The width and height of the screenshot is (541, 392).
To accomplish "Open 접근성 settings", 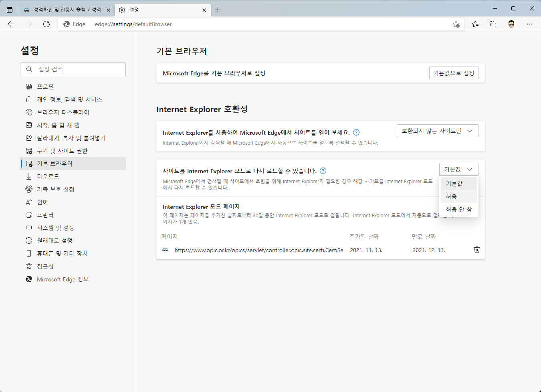I will pyautogui.click(x=73, y=266).
